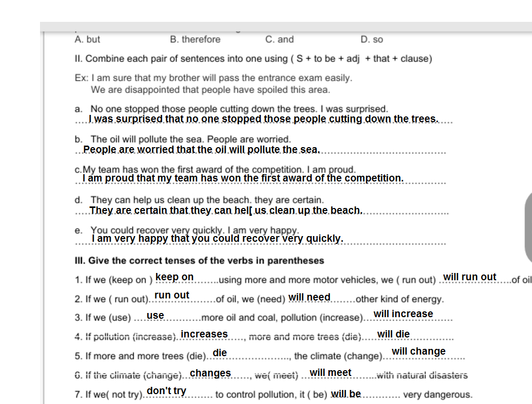
Task: Click answer 'People are worried that the oil'
Action: click(201, 150)
